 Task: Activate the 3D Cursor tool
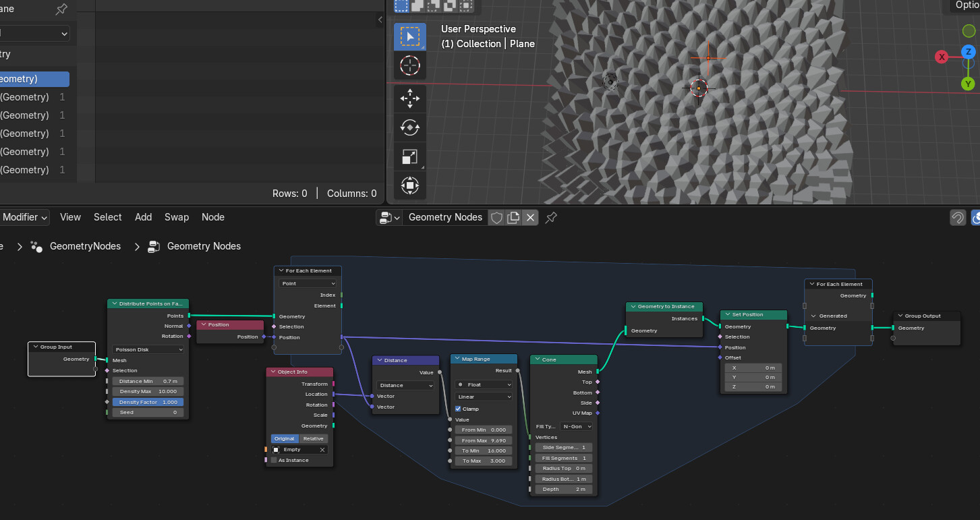(410, 65)
